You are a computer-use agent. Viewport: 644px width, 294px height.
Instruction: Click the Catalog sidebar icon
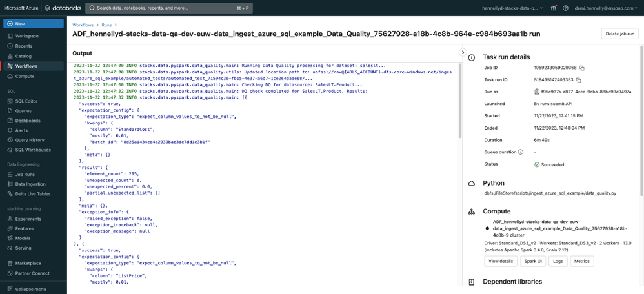point(10,56)
